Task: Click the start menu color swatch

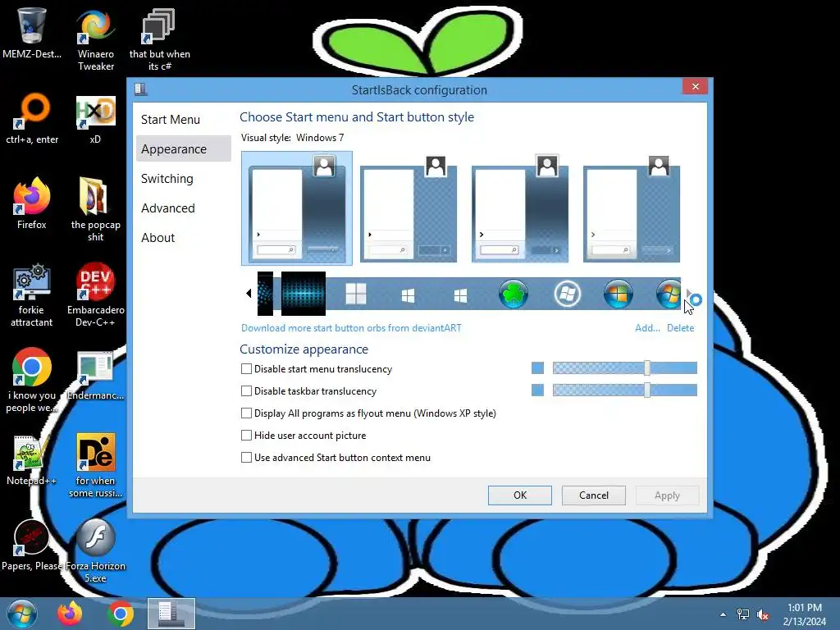Action: tap(537, 368)
